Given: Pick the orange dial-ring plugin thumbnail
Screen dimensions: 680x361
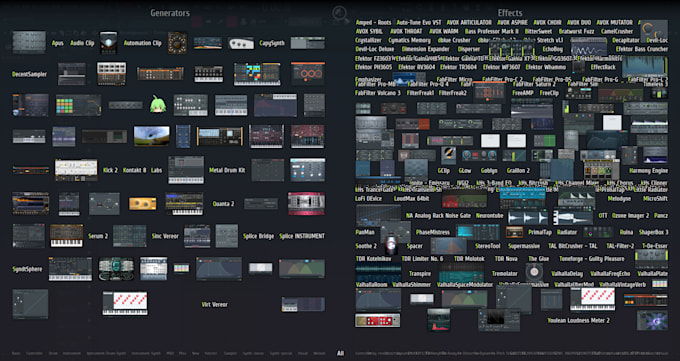Looking at the screenshot, I should tap(177, 43).
